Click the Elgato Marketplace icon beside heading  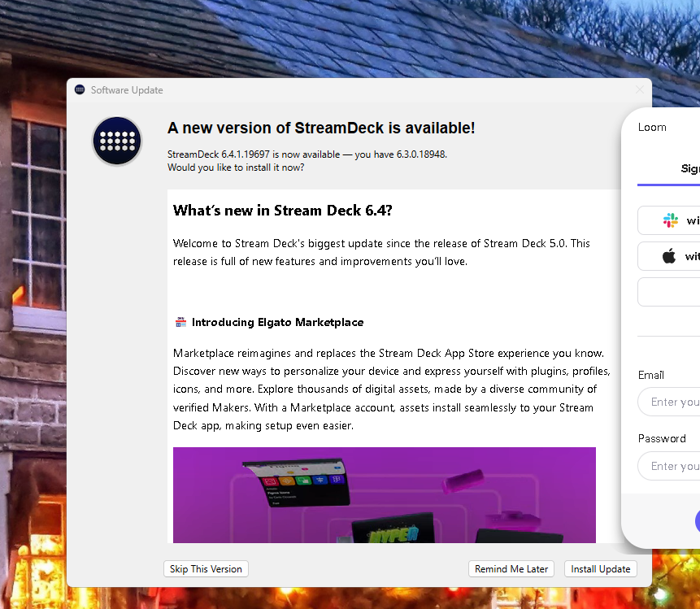(180, 322)
